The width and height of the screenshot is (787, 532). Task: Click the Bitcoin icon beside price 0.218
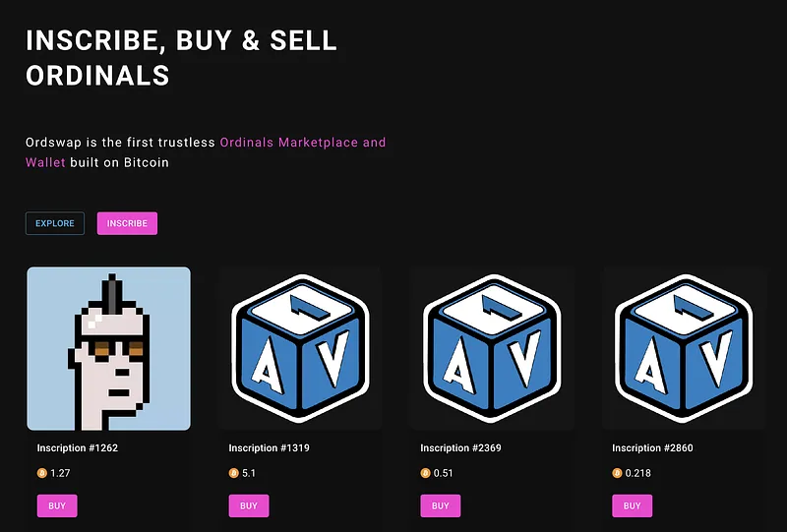(x=618, y=473)
